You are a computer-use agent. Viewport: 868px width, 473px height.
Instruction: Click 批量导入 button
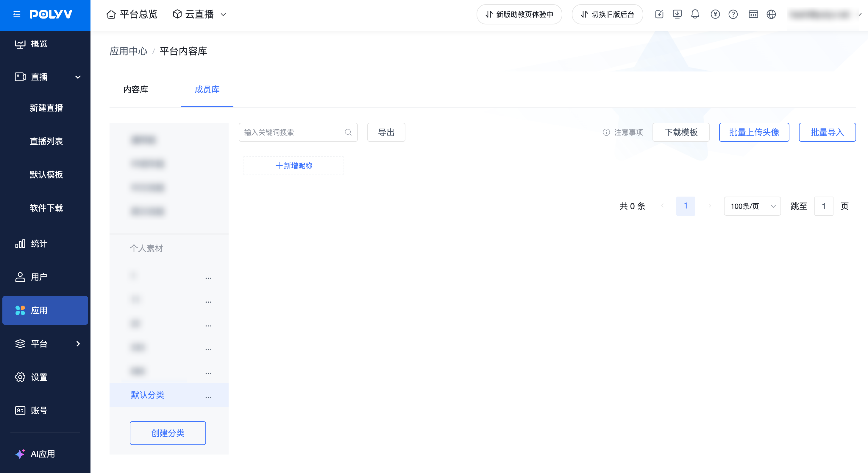(x=827, y=132)
